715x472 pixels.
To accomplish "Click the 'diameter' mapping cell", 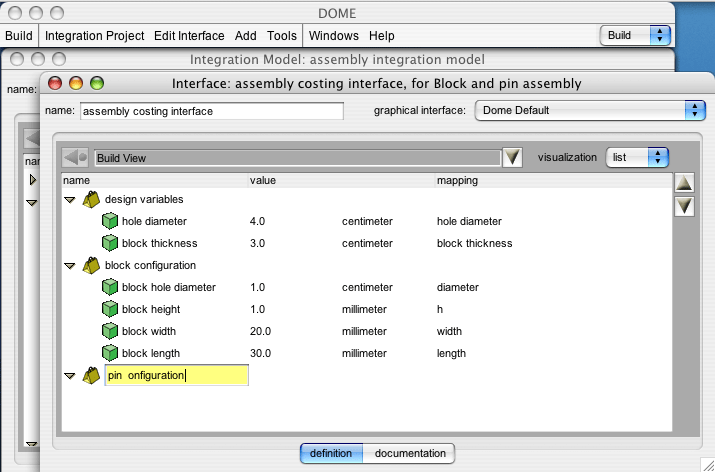I will (x=458, y=287).
